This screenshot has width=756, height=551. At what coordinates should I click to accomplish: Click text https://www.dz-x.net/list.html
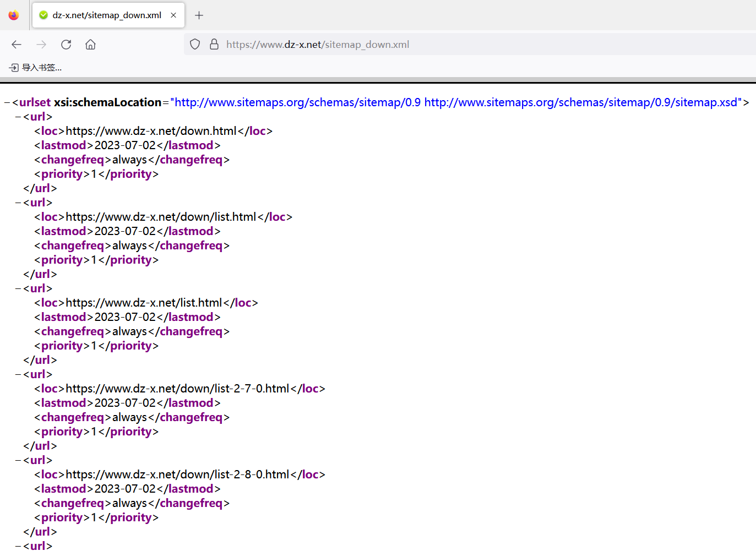coord(144,303)
